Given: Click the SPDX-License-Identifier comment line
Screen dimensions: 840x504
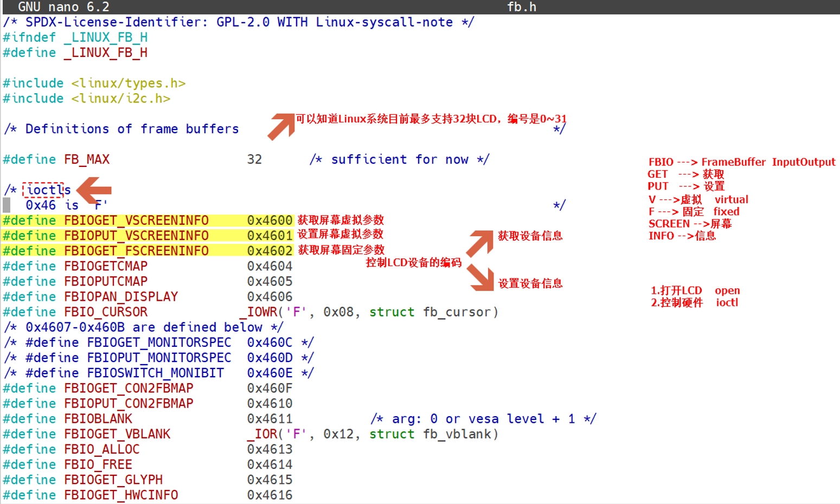Looking at the screenshot, I should pyautogui.click(x=239, y=22).
